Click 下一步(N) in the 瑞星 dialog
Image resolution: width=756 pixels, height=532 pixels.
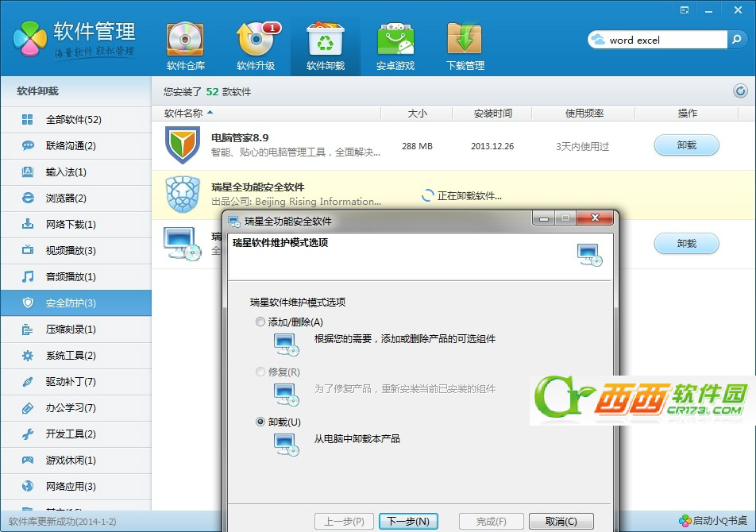click(409, 521)
